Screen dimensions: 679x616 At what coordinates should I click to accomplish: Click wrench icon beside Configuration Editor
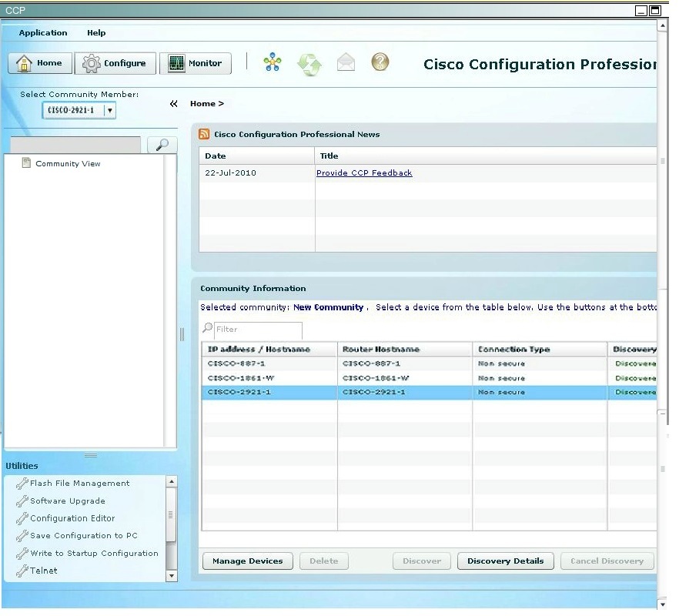[22, 518]
